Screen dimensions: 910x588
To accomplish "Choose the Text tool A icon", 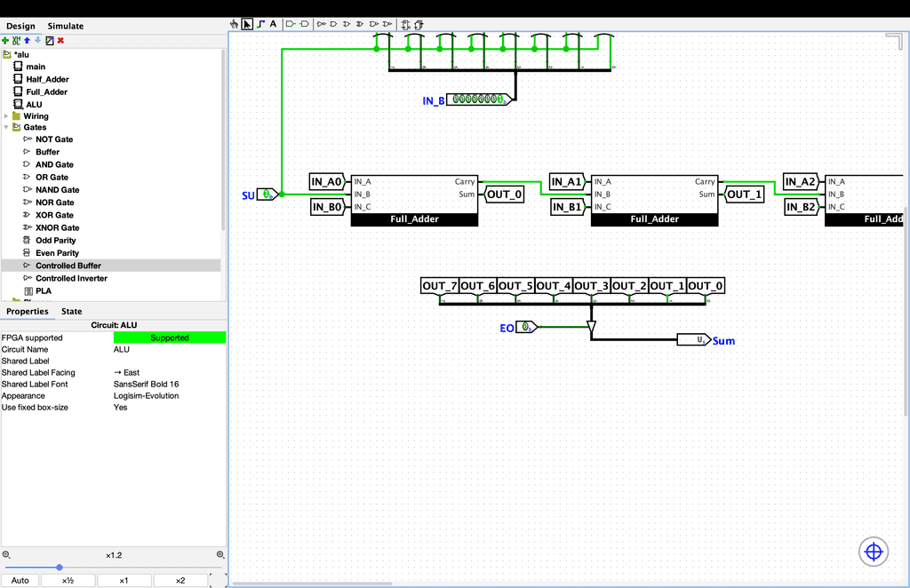I will click(x=274, y=24).
